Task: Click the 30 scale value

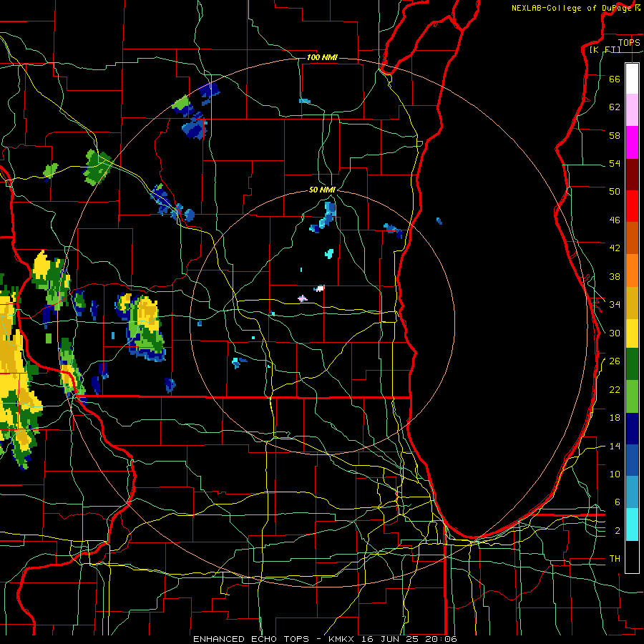Action: 615,333
